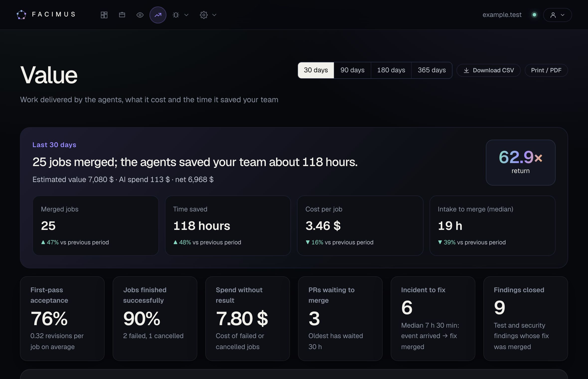Screen dimensions: 588x379
Task: Open the dashboard grid icon
Action: coord(104,15)
